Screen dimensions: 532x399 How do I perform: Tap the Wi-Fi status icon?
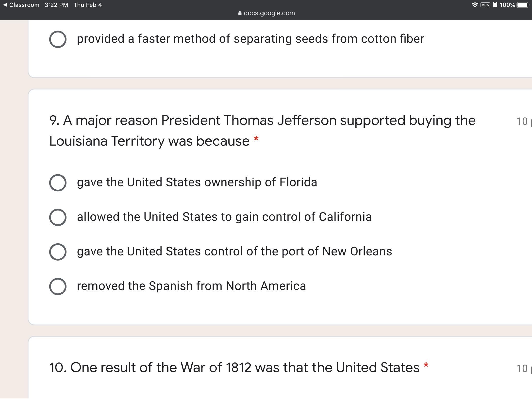[475, 5]
